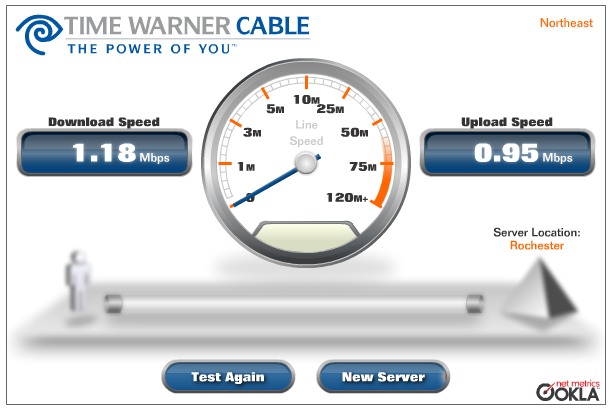Open the Rochester server location link
Screen dimensions: 610x410
(536, 245)
